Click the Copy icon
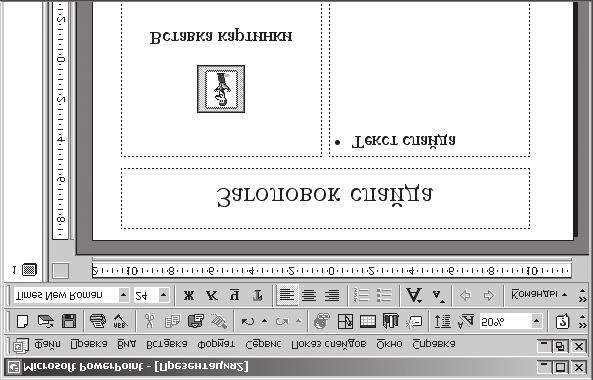Image resolution: width=593 pixels, height=380 pixels. pos(172,322)
